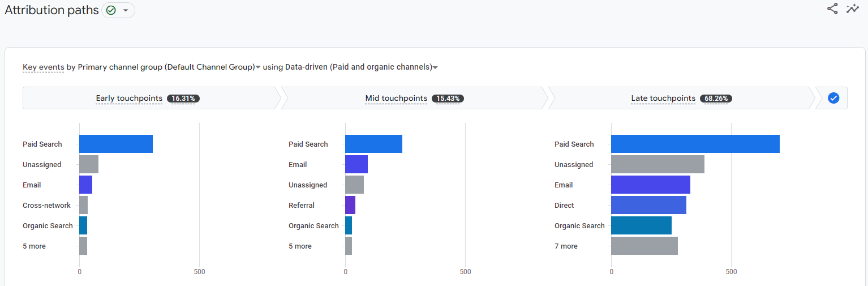This screenshot has height=286, width=868.
Task: Select the Early touchpoints stage
Action: 151,98
